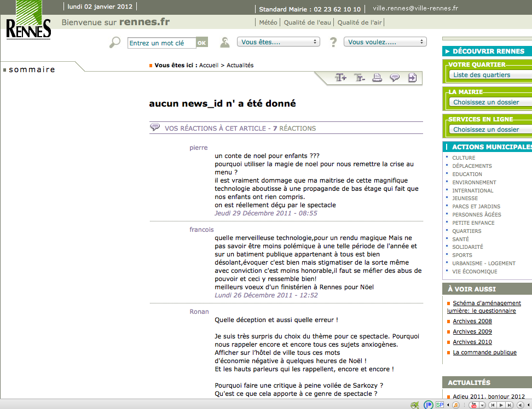Decrease text size with the T- icon

pyautogui.click(x=359, y=78)
